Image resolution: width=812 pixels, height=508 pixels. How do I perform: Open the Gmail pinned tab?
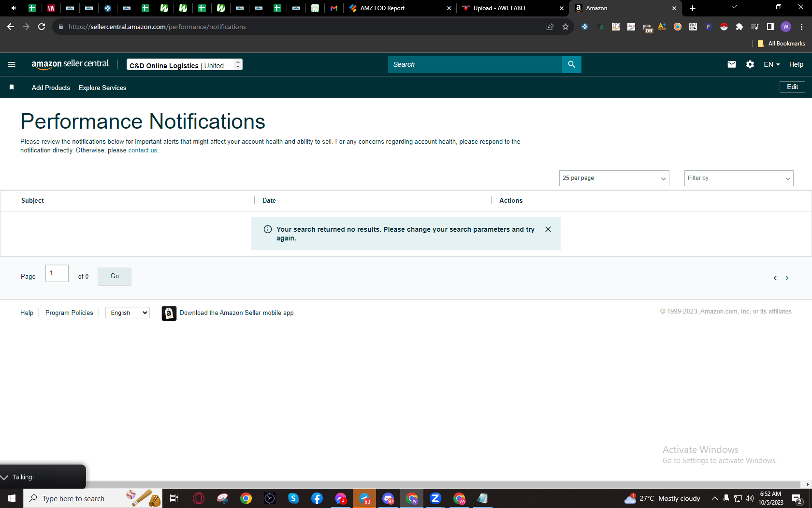click(x=334, y=8)
